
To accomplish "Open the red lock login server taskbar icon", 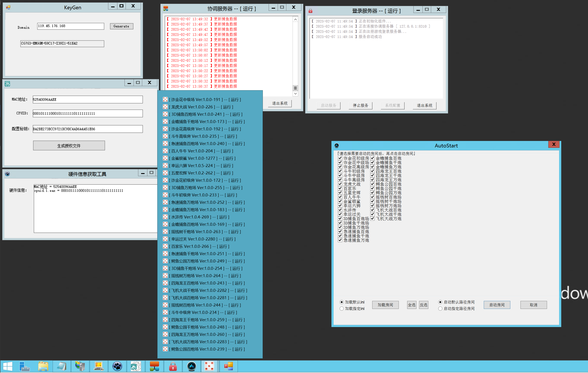I will [173, 366].
